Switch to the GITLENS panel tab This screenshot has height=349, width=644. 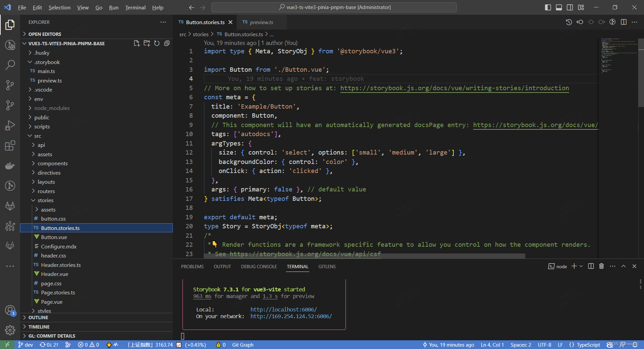327,267
